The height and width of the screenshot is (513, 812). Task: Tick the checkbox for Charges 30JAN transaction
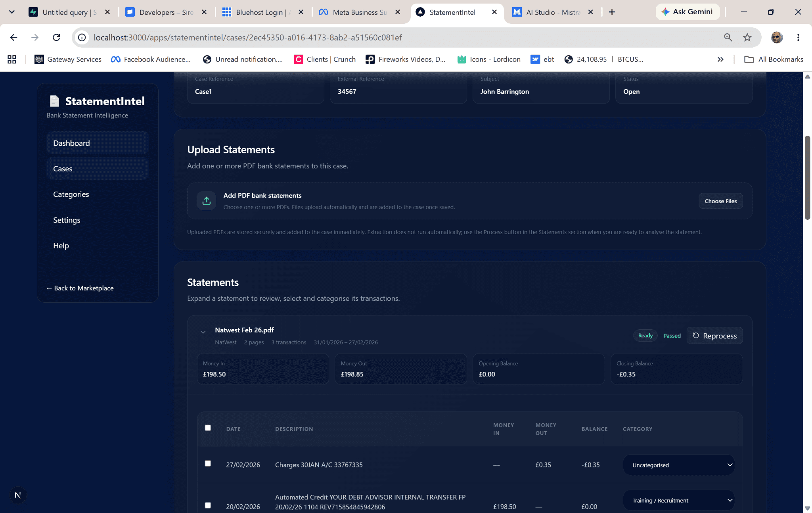point(208,463)
